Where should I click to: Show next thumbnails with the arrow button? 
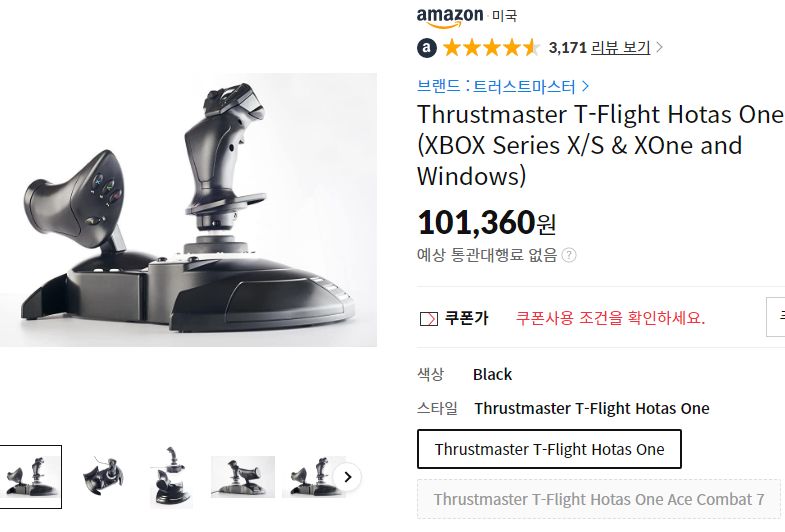point(348,477)
